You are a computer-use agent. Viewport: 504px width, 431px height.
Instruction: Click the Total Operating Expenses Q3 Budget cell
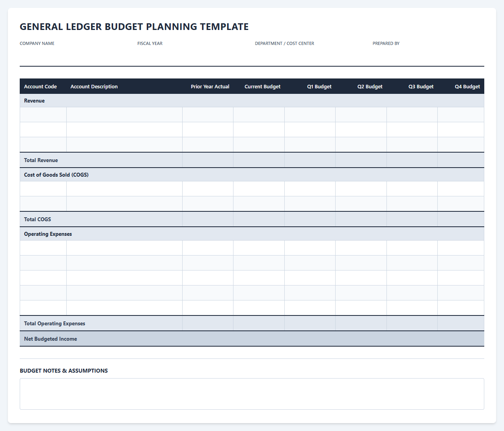coord(412,323)
